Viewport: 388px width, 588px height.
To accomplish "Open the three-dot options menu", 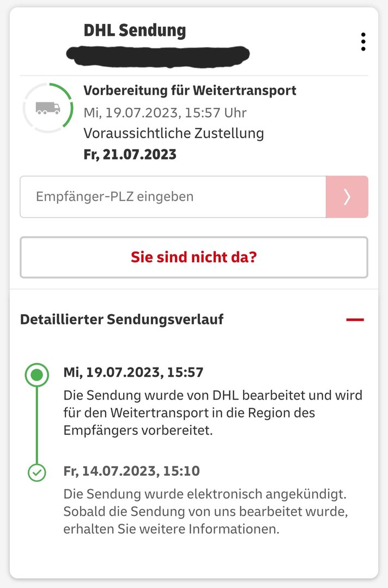I will pyautogui.click(x=363, y=41).
